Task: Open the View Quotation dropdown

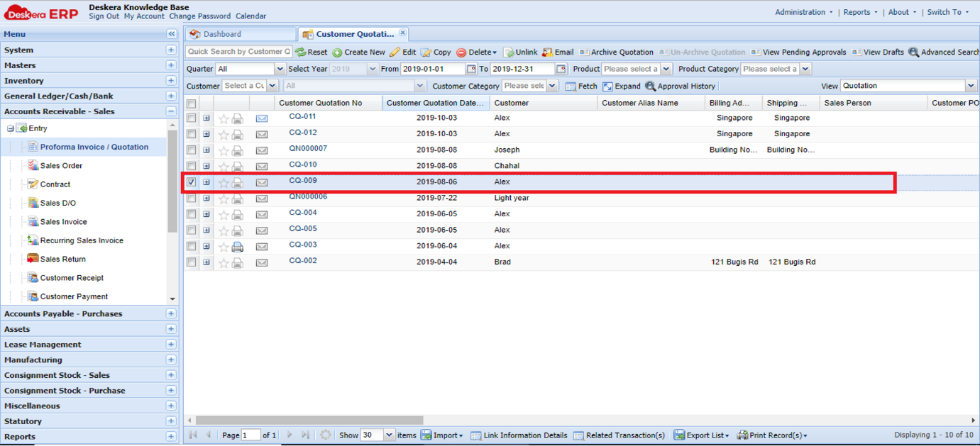Action: 971,87
